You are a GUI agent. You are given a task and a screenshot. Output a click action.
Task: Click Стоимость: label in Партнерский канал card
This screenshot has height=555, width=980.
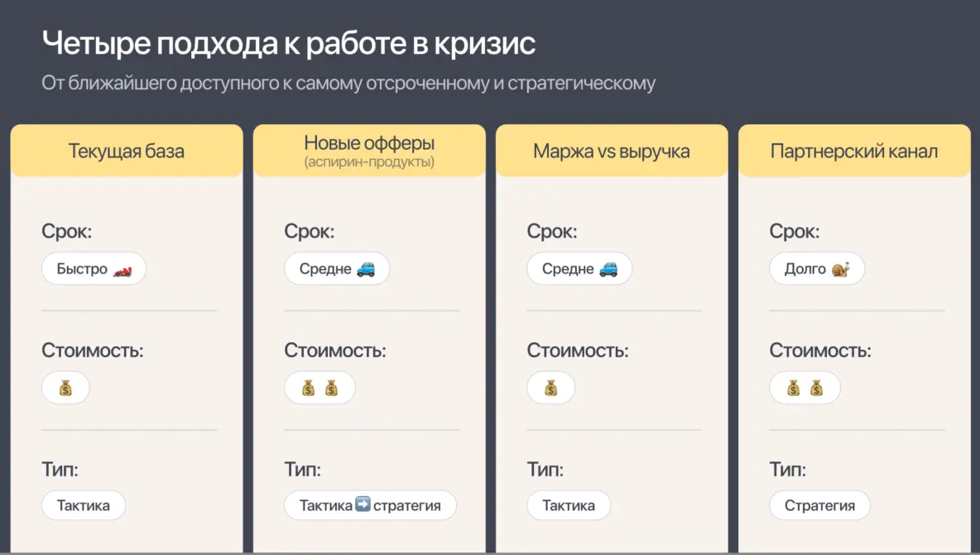coord(820,350)
